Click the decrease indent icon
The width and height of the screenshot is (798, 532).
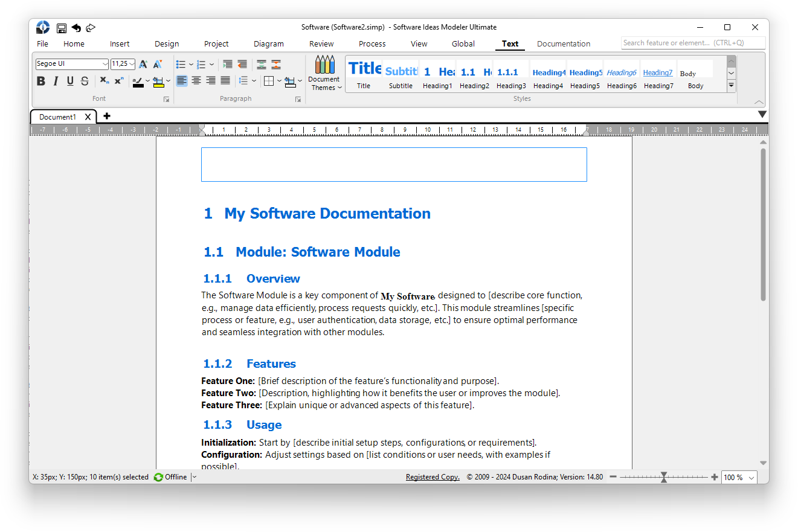pos(242,64)
